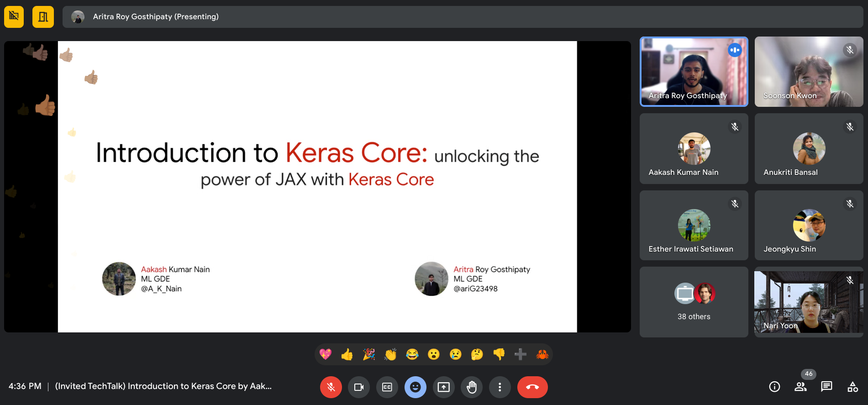Click the yellow presentation-off icon at top left
Screen dimensions: 868x405
pyautogui.click(x=14, y=17)
